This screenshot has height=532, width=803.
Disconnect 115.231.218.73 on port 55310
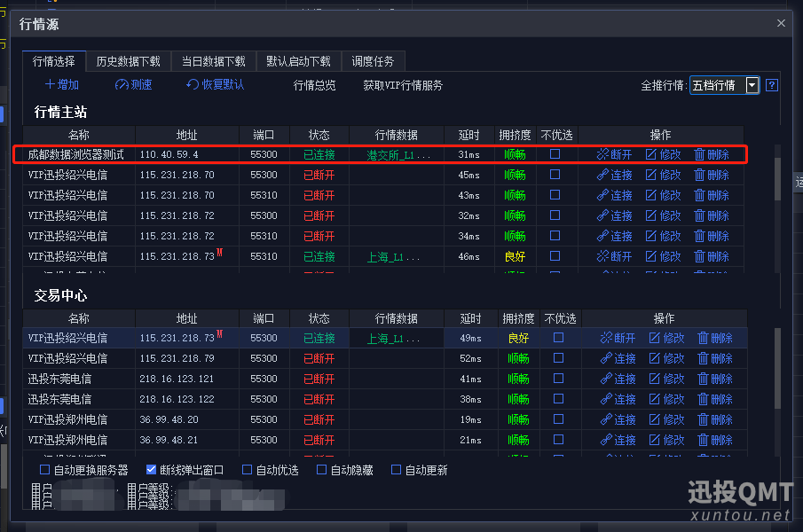614,256
